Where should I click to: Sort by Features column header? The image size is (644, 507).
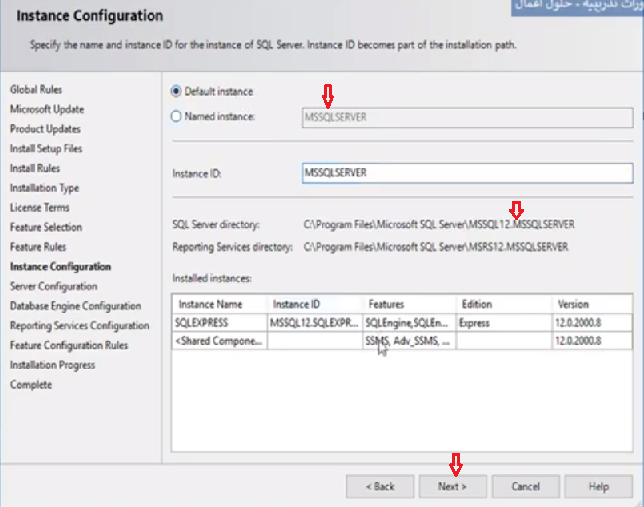coord(409,304)
